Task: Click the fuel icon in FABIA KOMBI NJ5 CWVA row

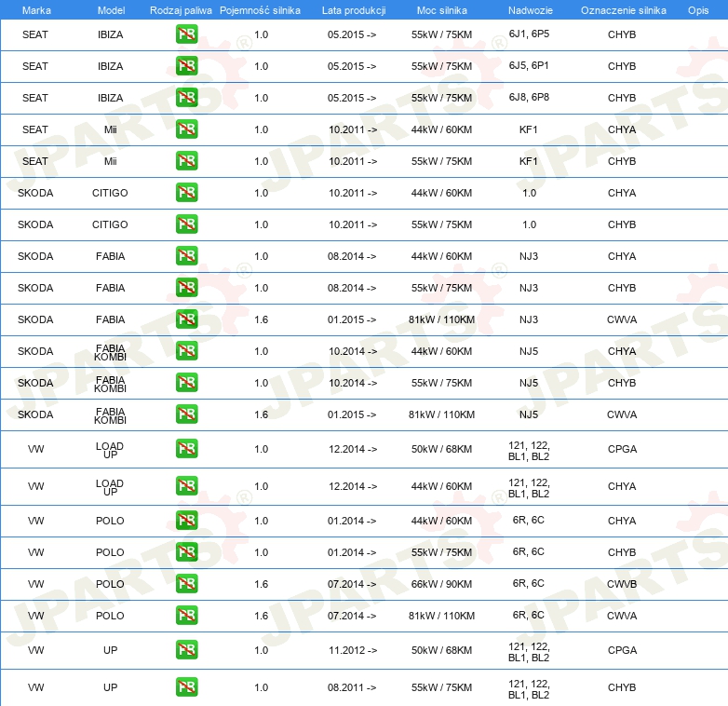Action: [186, 414]
